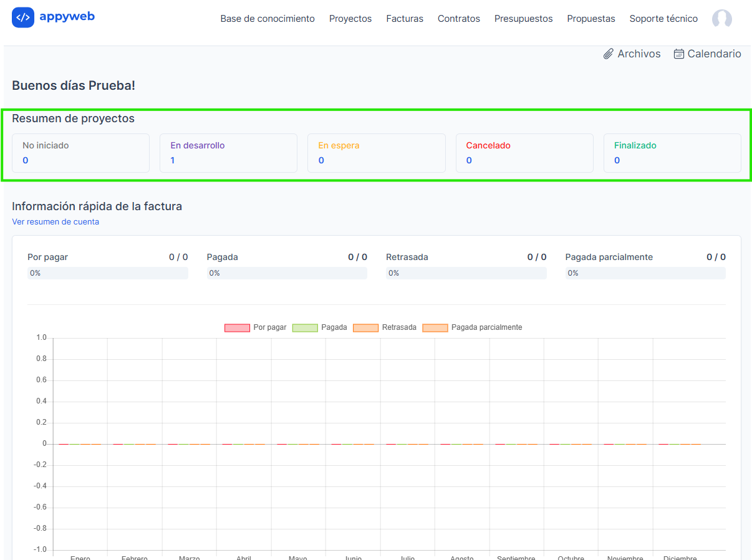Select Contratos in the top menu
The height and width of the screenshot is (560, 752).
[x=459, y=19]
